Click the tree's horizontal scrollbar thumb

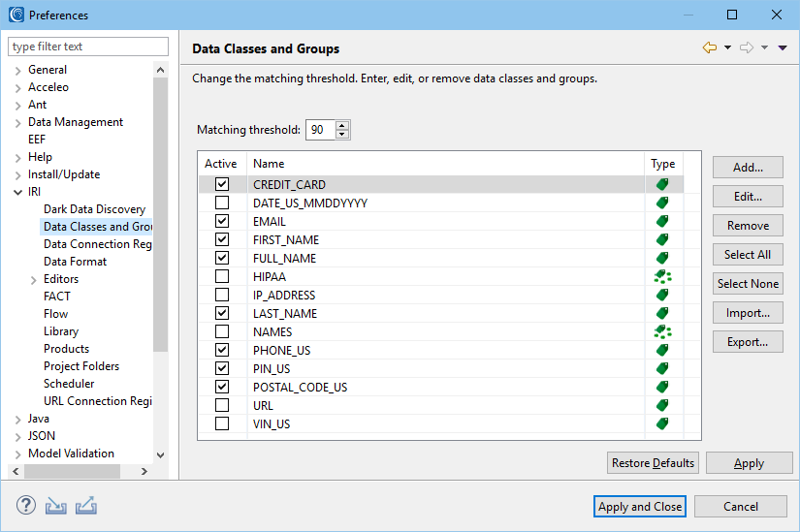pyautogui.click(x=72, y=471)
